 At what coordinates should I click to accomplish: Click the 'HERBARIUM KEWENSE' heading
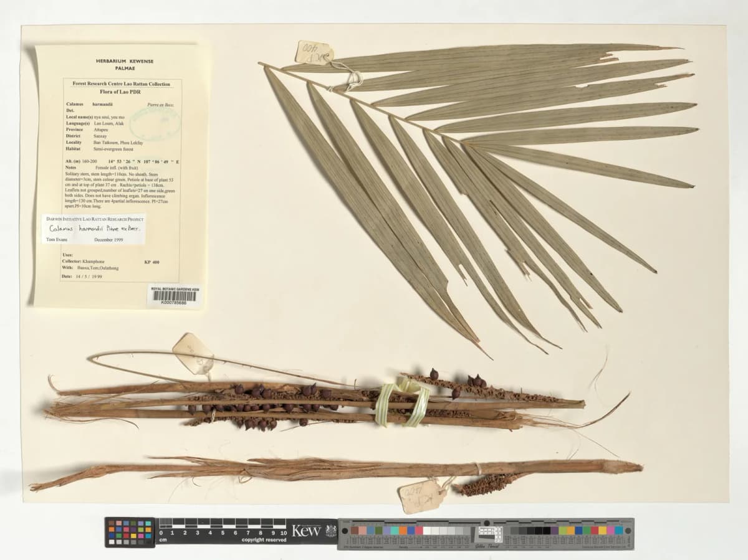click(x=125, y=61)
